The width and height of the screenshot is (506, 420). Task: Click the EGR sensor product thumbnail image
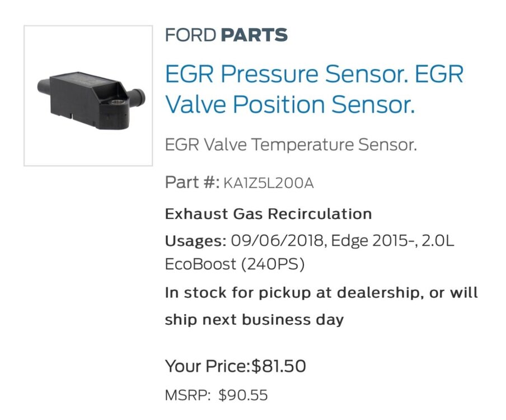tap(88, 96)
